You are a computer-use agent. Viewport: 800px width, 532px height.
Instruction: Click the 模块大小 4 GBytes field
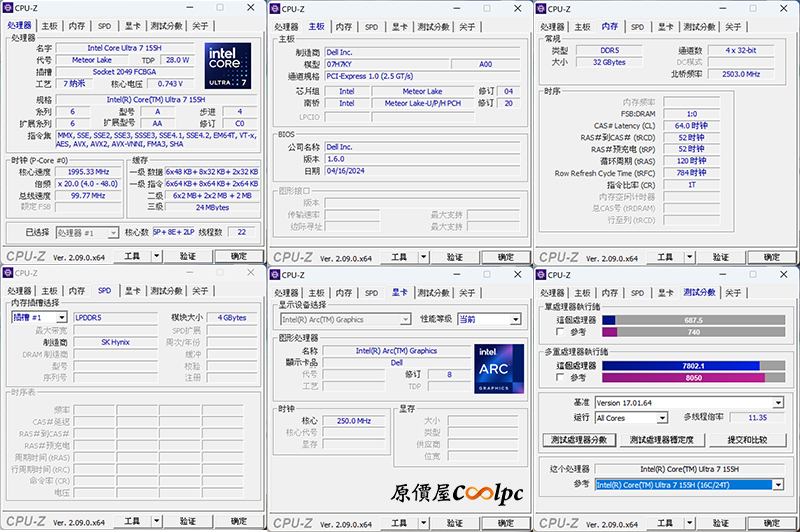pyautogui.click(x=232, y=317)
